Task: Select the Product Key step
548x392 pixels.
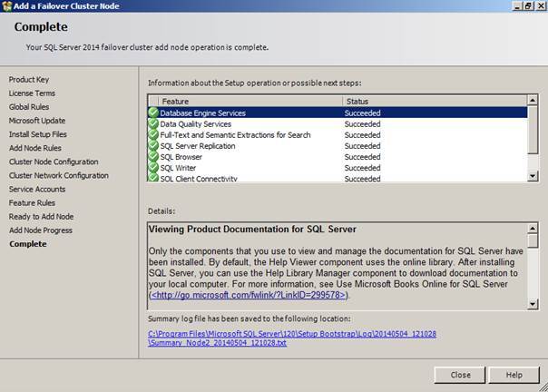Action: (29, 80)
